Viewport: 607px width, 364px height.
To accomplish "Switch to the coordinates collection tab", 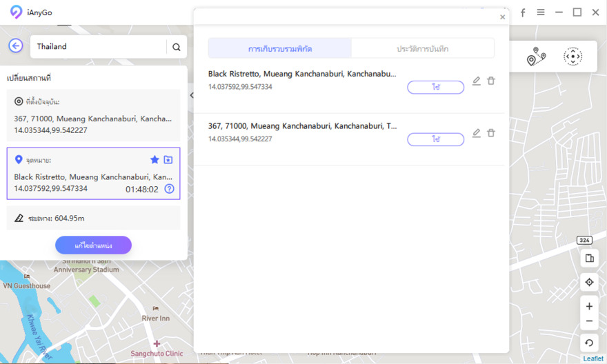I will click(280, 48).
